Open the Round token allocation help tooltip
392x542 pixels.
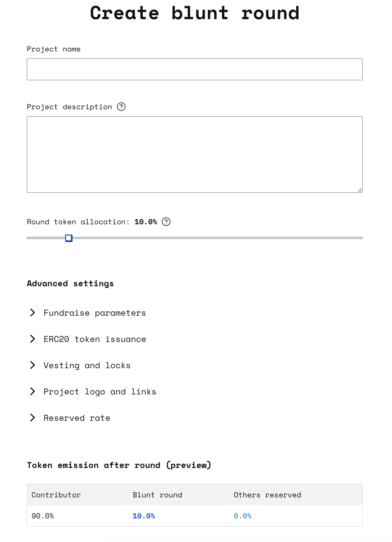click(x=166, y=222)
